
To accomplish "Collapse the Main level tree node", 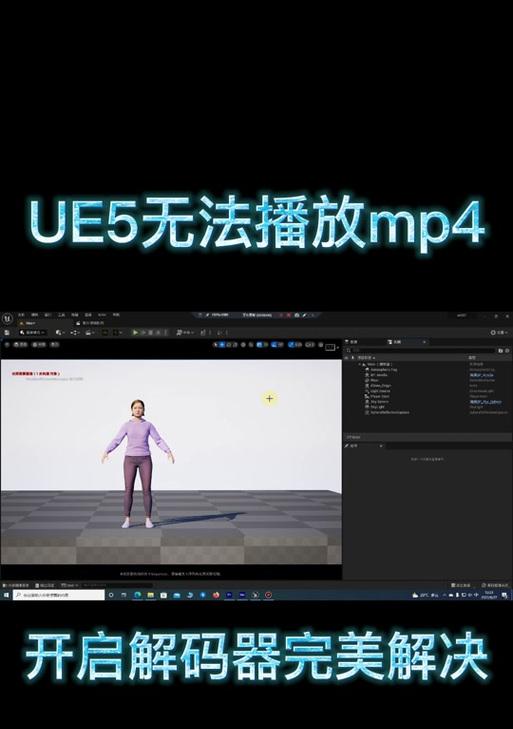I will (x=360, y=364).
